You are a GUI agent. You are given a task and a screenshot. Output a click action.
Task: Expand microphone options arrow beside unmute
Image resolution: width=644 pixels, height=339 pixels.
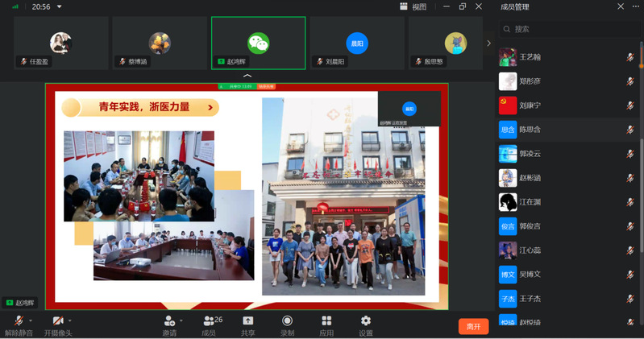pos(31,321)
